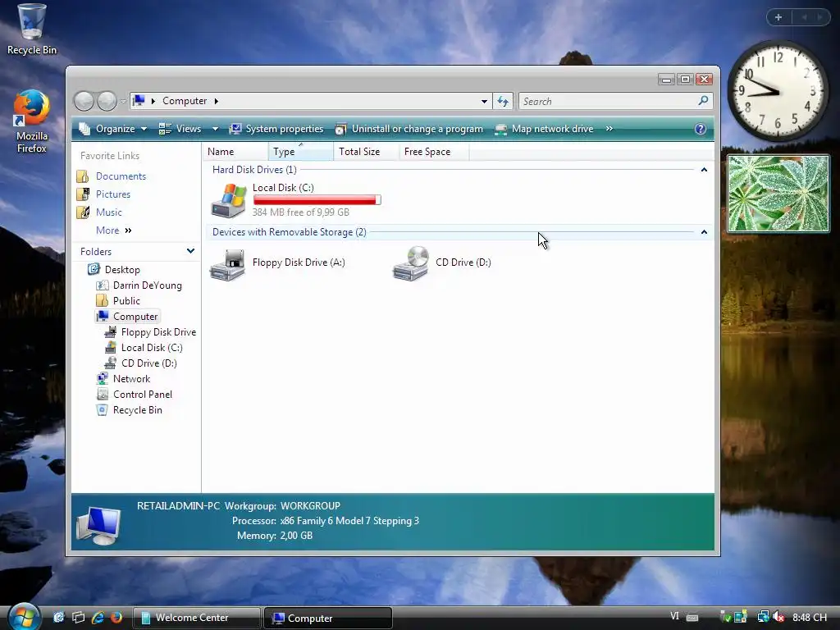The image size is (840, 630).
Task: Open the Views dropdown arrow
Action: point(215,129)
